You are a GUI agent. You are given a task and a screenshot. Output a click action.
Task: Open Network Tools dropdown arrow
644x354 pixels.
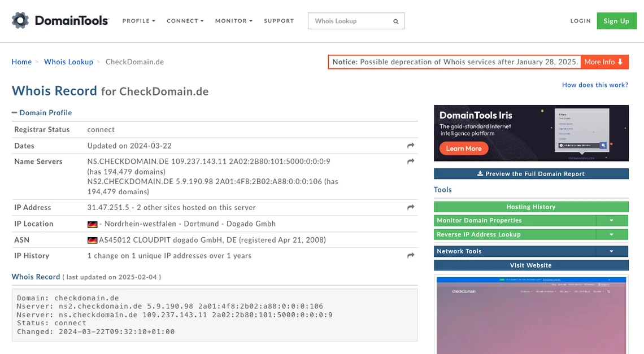click(x=612, y=251)
